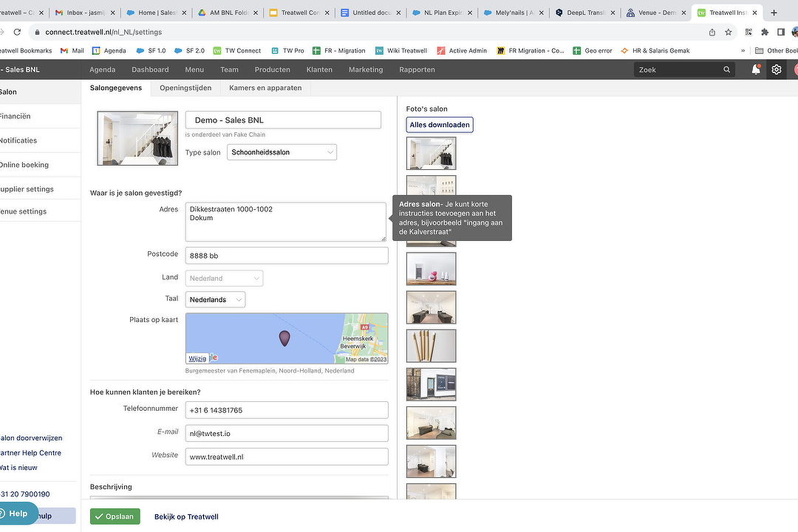Open the Wat is nieuw link
798x532 pixels.
18,467
